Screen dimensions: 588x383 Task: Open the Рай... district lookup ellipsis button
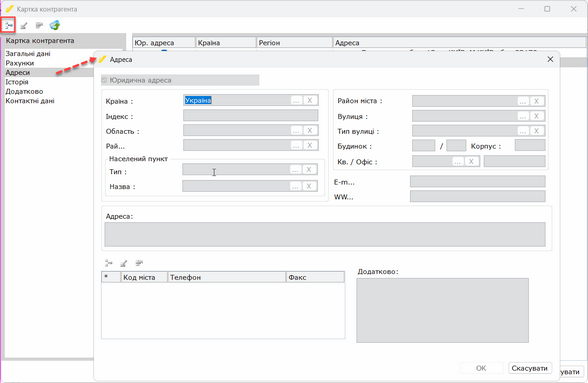(x=296, y=145)
